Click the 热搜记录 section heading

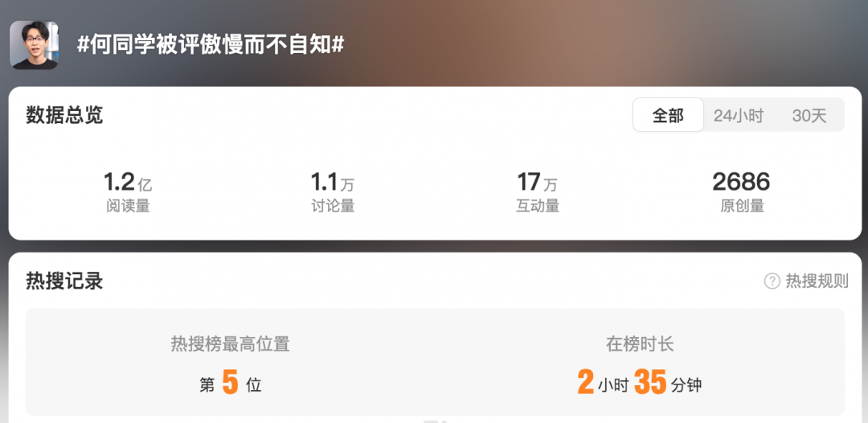coord(64,281)
